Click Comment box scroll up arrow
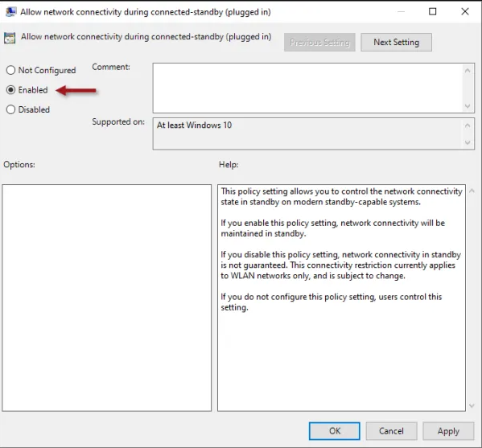The width and height of the screenshot is (482, 448). tap(468, 70)
